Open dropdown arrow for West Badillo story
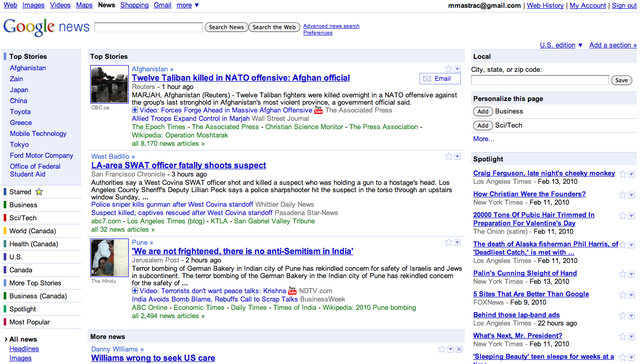The image size is (640, 364). coord(457,156)
